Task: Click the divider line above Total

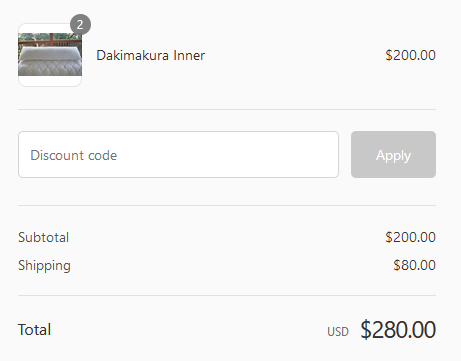Action: 227,295
